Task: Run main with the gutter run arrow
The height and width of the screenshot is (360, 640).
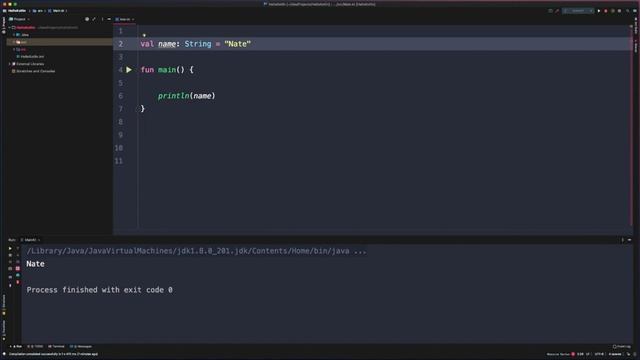Action: coord(129,70)
